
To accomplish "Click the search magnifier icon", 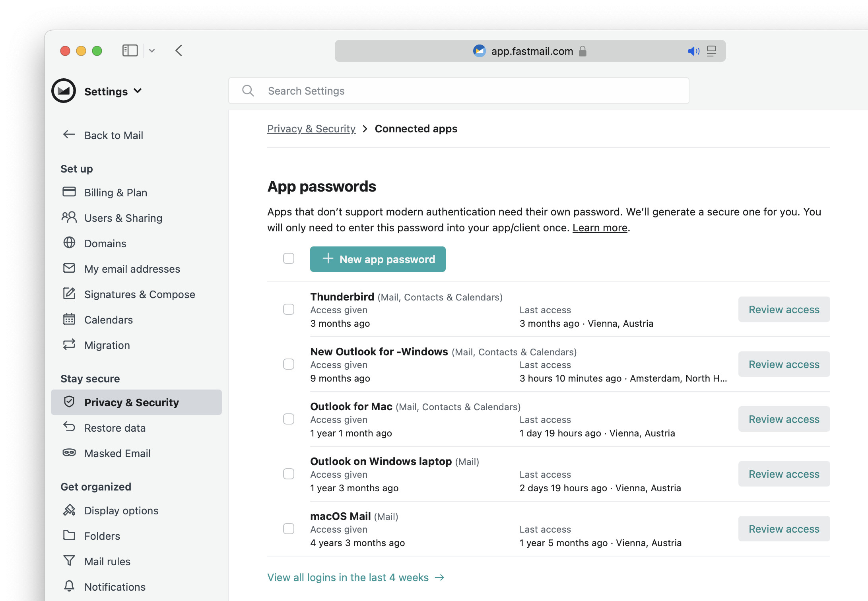I will point(248,91).
